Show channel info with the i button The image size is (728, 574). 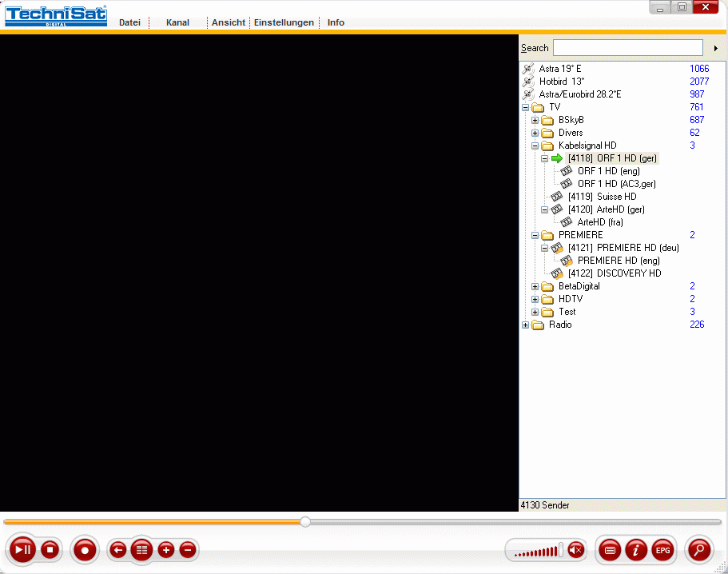[636, 550]
